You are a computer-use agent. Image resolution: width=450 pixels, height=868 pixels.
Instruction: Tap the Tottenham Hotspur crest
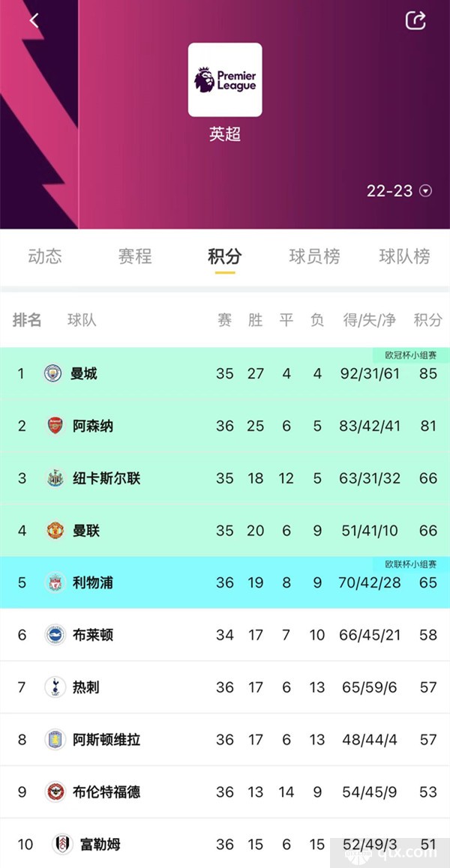tap(55, 687)
